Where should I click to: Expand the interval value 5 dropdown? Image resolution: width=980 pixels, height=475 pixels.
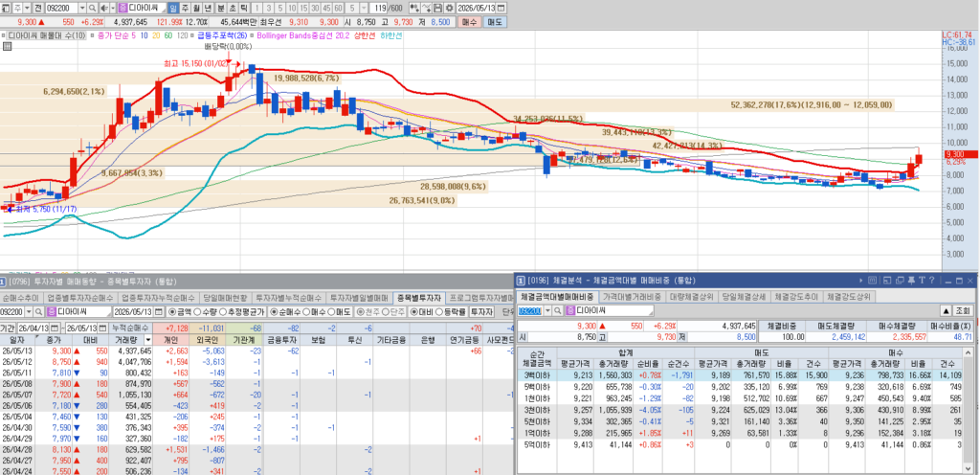(x=364, y=8)
